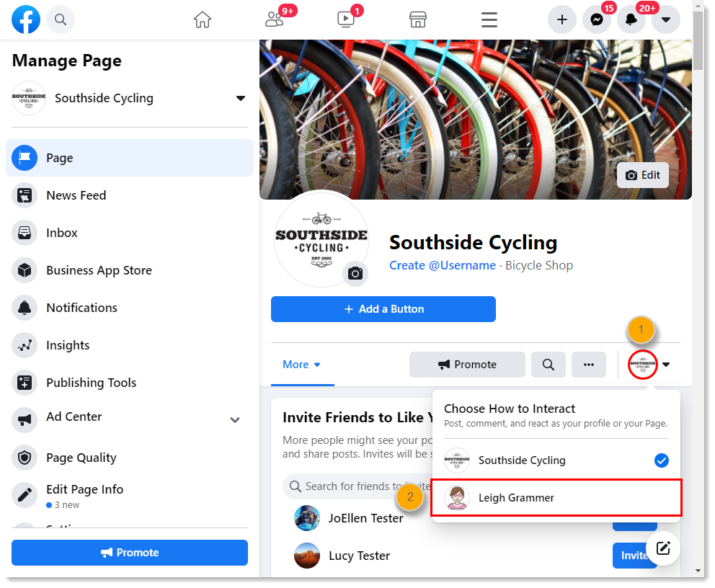
Task: Open the three-dots options button
Action: point(589,365)
